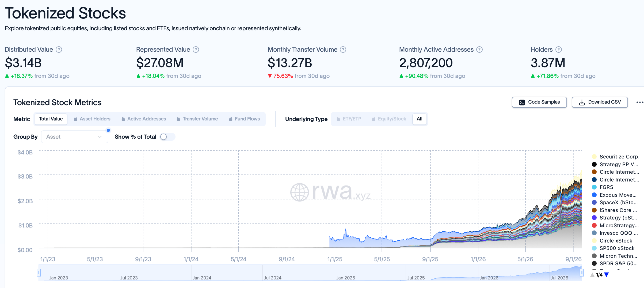This screenshot has height=288, width=644.
Task: Go to previous legend page arrow
Action: coord(592,275)
